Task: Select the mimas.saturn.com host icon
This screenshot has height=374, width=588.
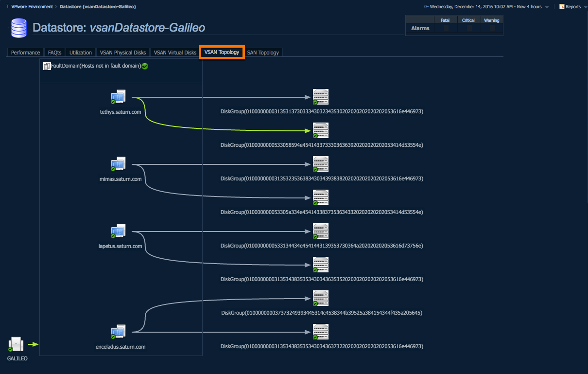Action: tap(118, 164)
